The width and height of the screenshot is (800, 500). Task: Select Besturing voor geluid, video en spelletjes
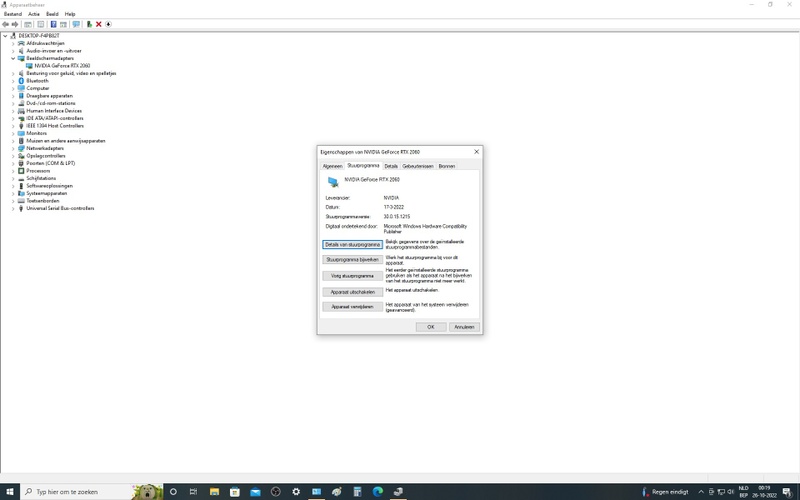coord(71,73)
